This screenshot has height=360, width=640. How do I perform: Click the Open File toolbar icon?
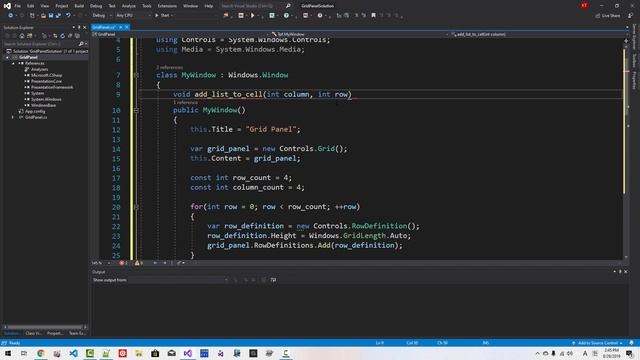43,16
